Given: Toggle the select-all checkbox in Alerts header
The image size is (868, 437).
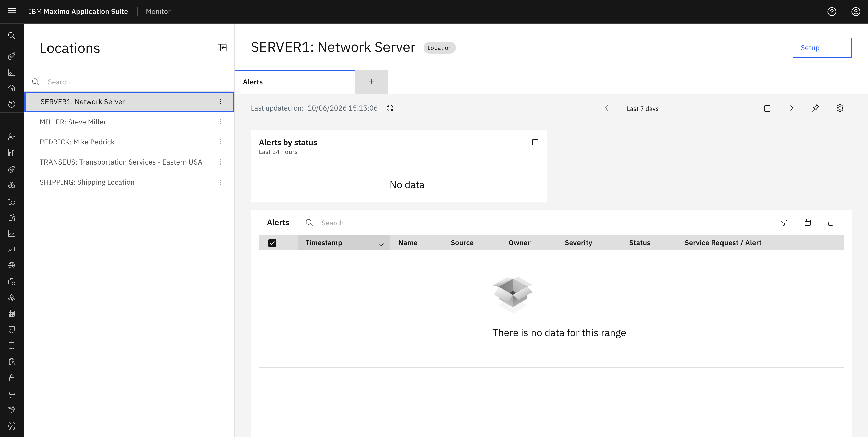Looking at the screenshot, I should click(272, 243).
